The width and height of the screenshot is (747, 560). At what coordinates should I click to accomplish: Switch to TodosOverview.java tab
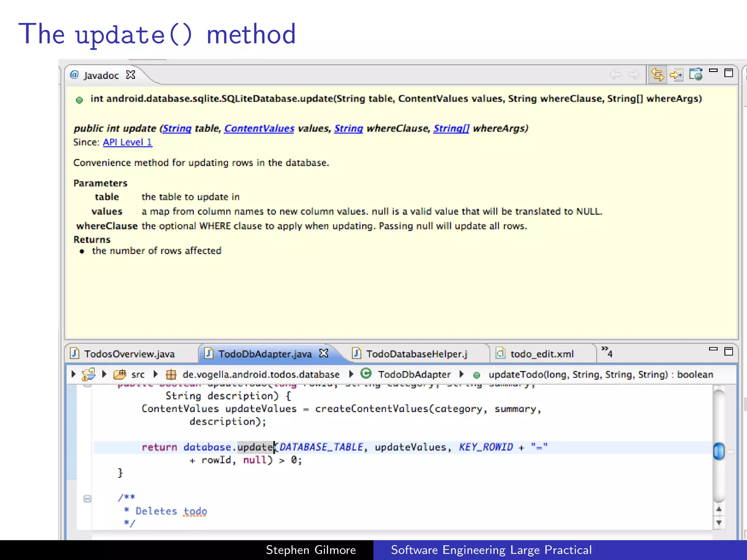[x=129, y=354]
